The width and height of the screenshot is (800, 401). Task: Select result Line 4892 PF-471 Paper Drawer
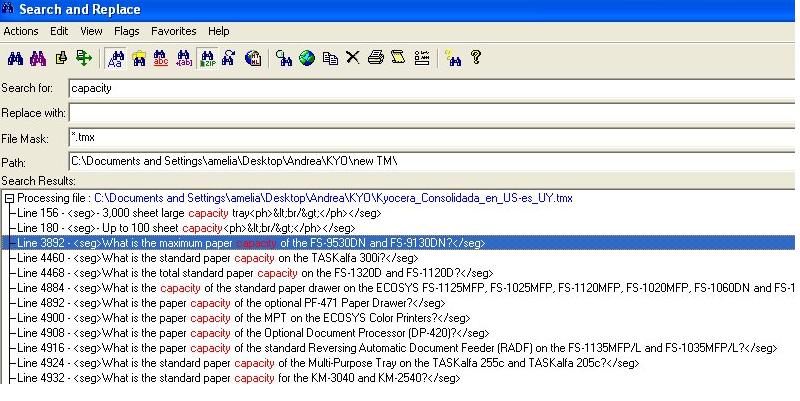(231, 303)
